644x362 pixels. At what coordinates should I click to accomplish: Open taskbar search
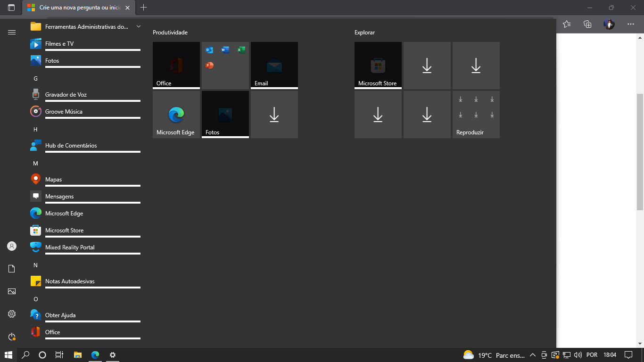pos(26,355)
